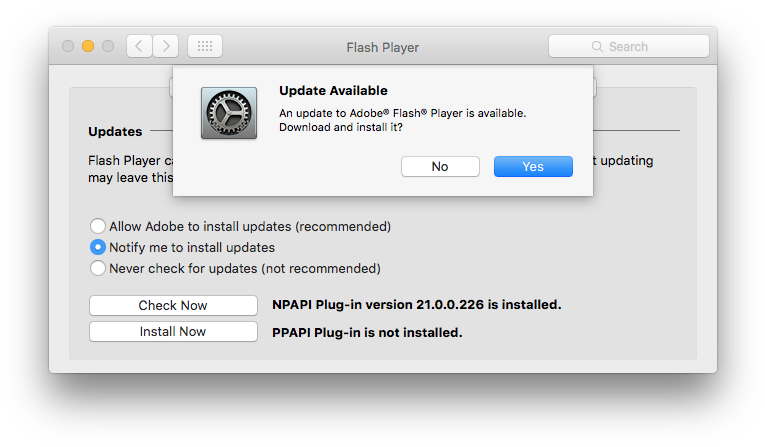The width and height of the screenshot is (765, 447).
Task: Focus the Search input field
Action: [x=628, y=46]
